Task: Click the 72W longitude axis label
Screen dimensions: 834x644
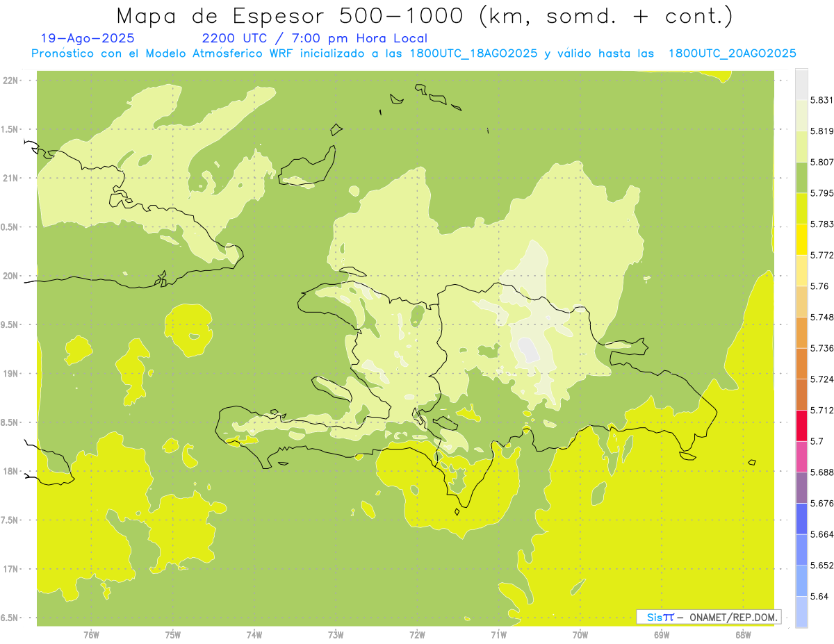Action: 417,635
